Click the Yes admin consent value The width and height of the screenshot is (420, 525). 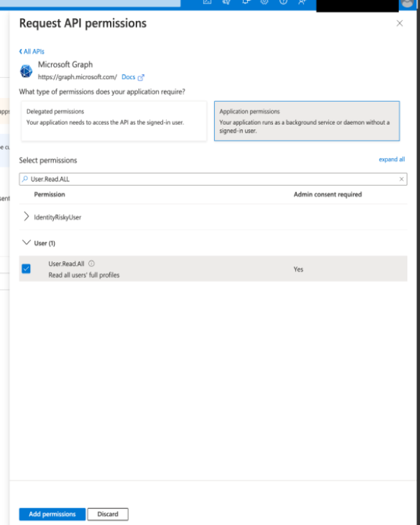[x=298, y=269]
